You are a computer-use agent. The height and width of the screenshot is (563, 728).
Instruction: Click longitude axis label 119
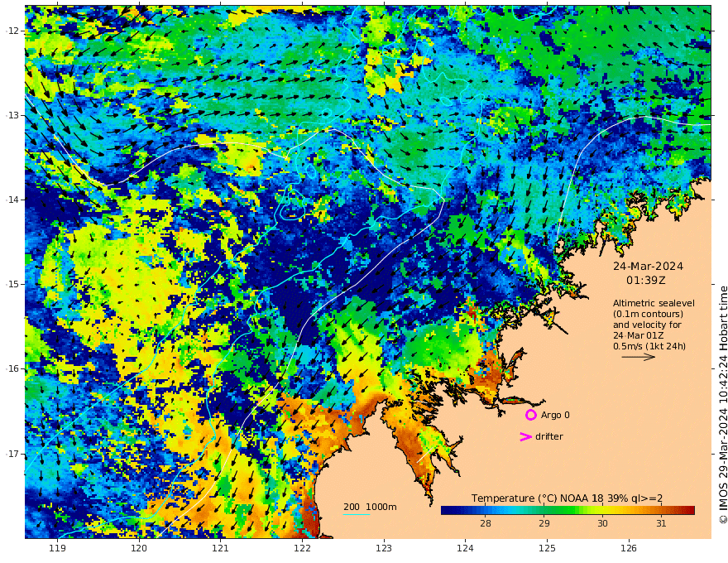58,549
